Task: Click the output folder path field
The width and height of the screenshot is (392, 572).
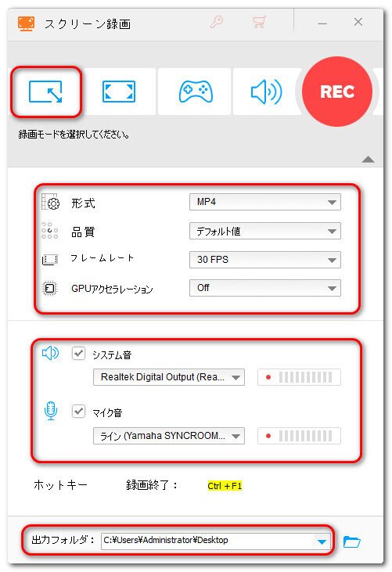Action: pyautogui.click(x=215, y=540)
